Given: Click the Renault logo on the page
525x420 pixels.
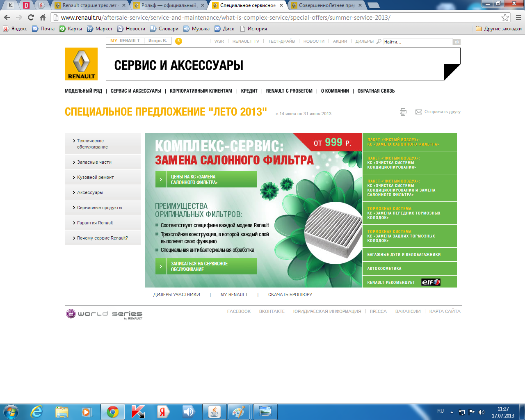Looking at the screenshot, I should click(81, 64).
